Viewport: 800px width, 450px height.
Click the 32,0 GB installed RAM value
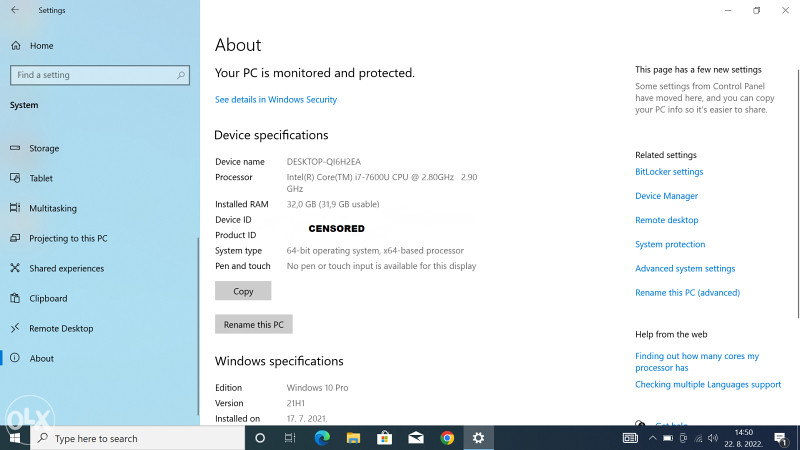(333, 204)
